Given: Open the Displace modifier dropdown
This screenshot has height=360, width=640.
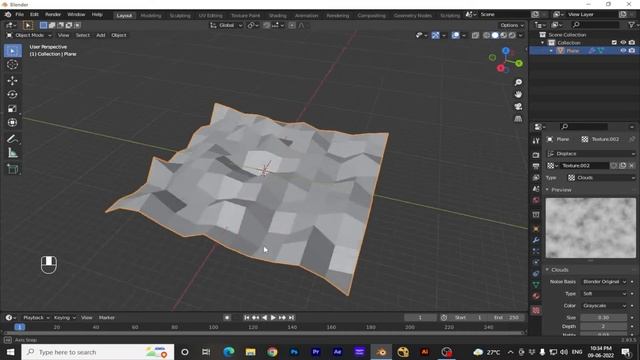Looking at the screenshot, I should [x=591, y=153].
